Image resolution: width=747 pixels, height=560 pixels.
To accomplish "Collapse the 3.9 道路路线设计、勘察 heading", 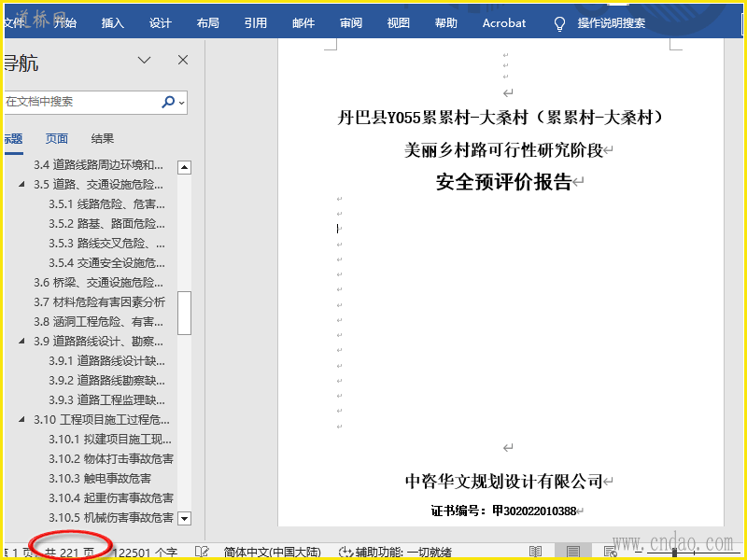I will pos(21,341).
